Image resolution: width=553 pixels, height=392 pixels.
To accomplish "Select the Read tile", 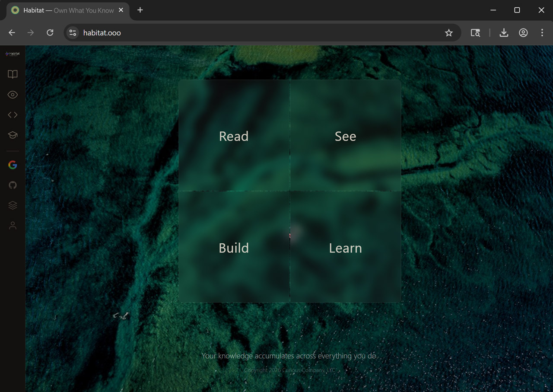I will [234, 136].
